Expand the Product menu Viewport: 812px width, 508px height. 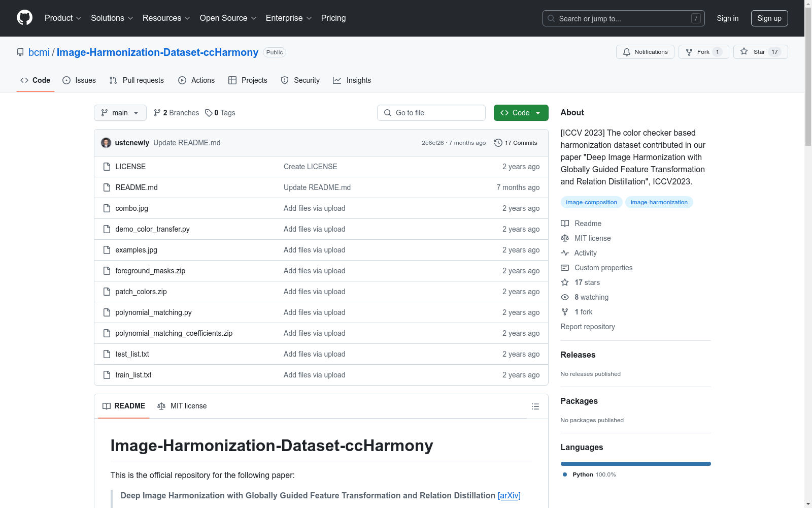tap(63, 18)
